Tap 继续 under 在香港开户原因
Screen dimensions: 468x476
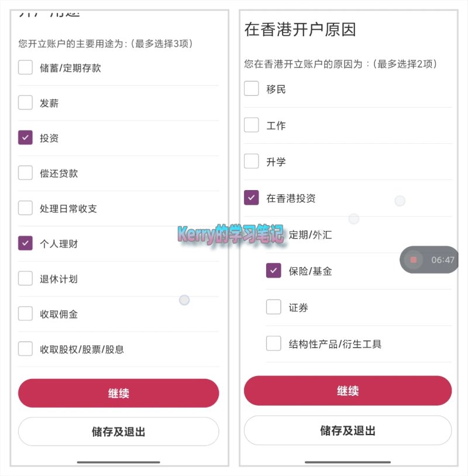pos(347,391)
